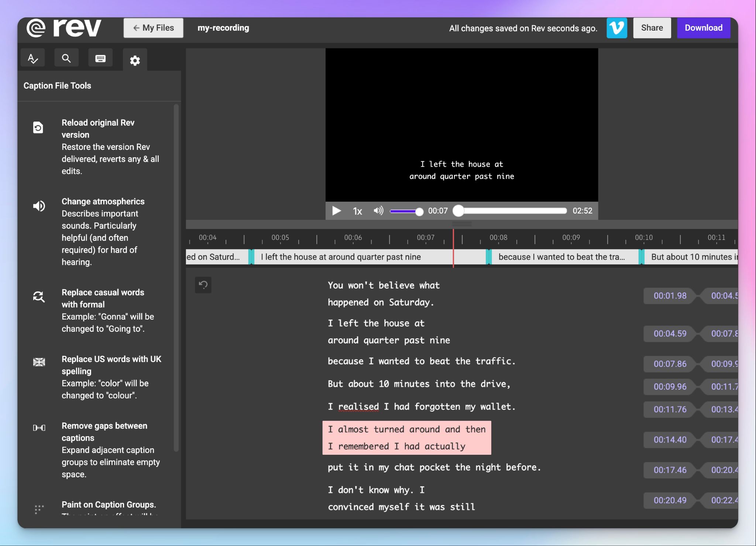Click the tools panel scrollbar
Image resolution: width=756 pixels, height=546 pixels.
tap(176, 278)
